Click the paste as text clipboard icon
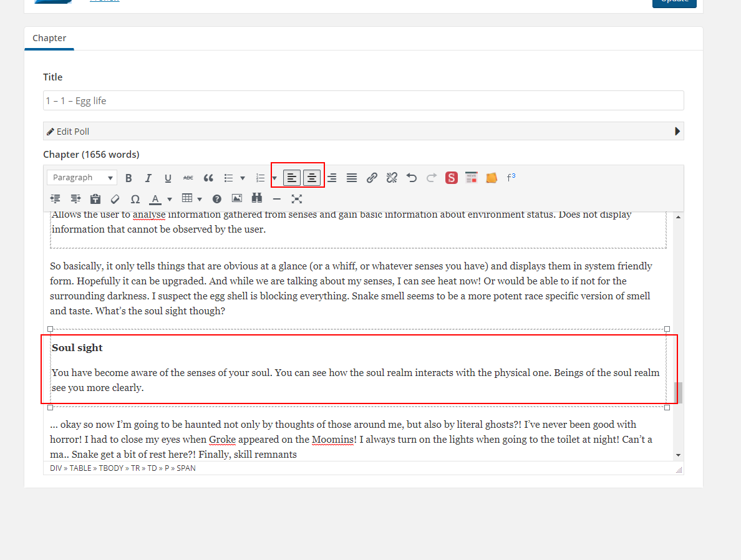 coord(95,199)
